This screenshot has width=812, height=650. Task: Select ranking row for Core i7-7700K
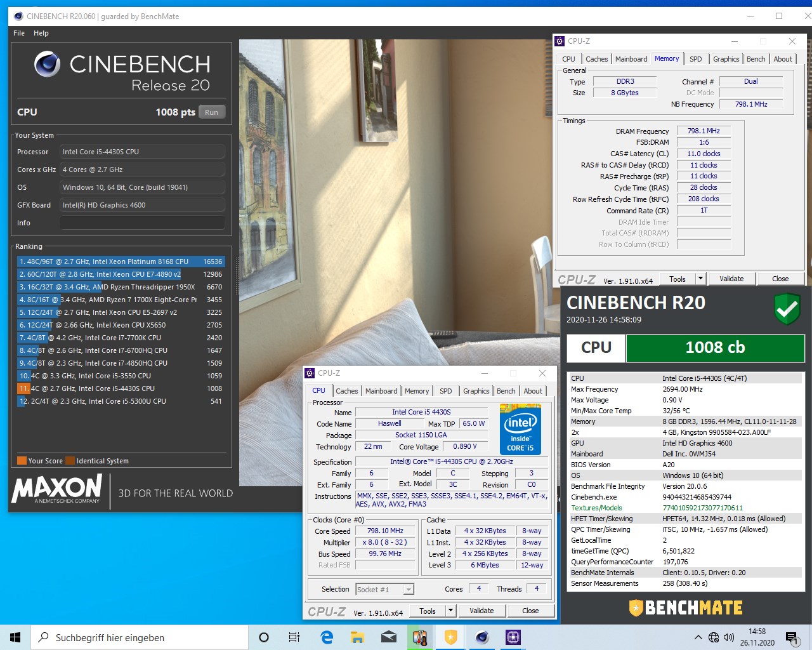(x=121, y=338)
